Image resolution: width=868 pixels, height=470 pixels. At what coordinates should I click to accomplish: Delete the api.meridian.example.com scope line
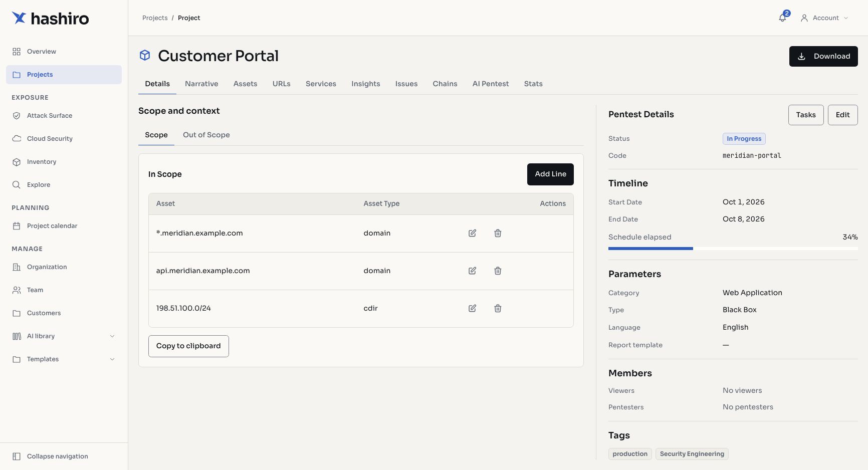coord(498,271)
